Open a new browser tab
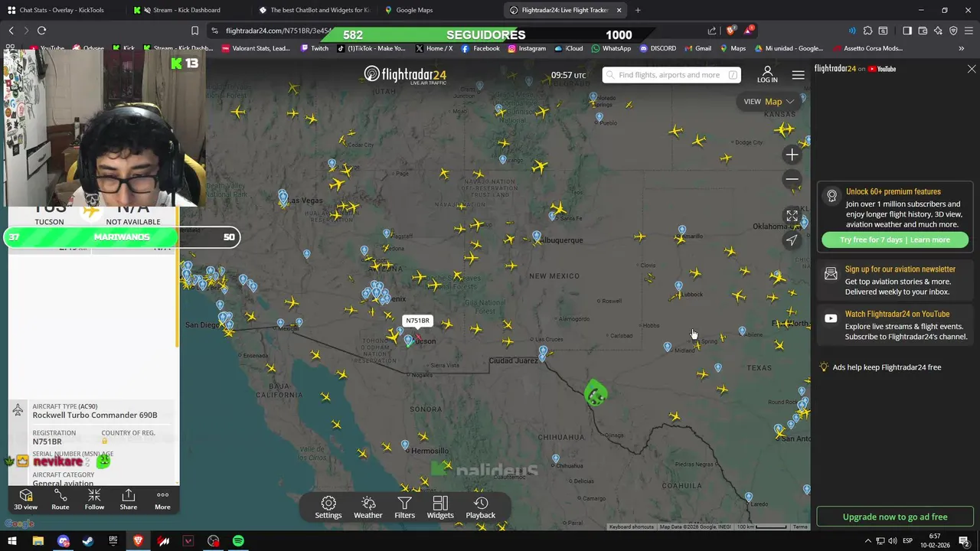Screen dimensions: 980x551 [x=638, y=10]
